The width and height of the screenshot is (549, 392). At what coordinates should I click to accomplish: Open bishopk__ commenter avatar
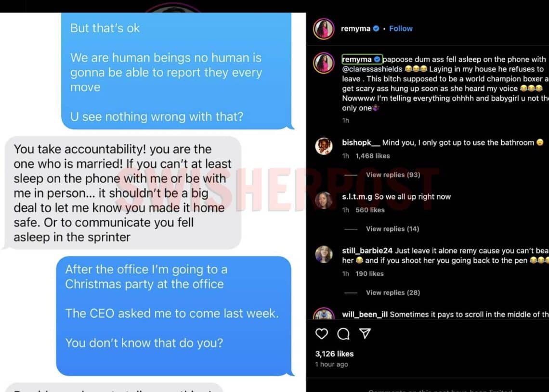point(324,146)
